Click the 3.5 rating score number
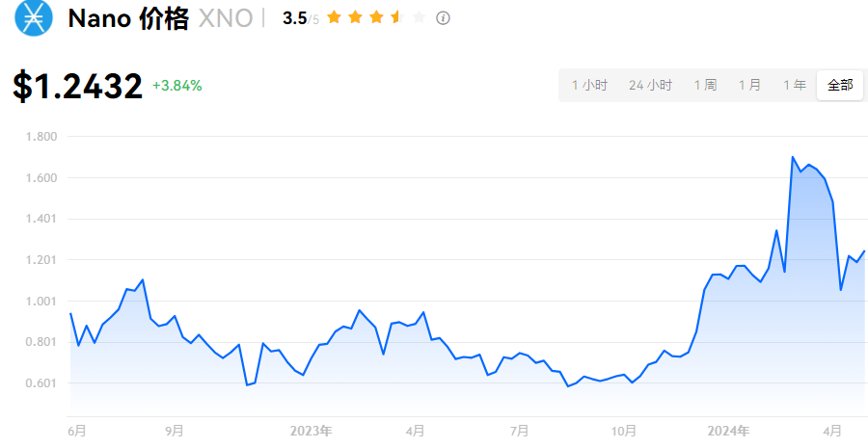The height and width of the screenshot is (448, 868). pos(293,18)
